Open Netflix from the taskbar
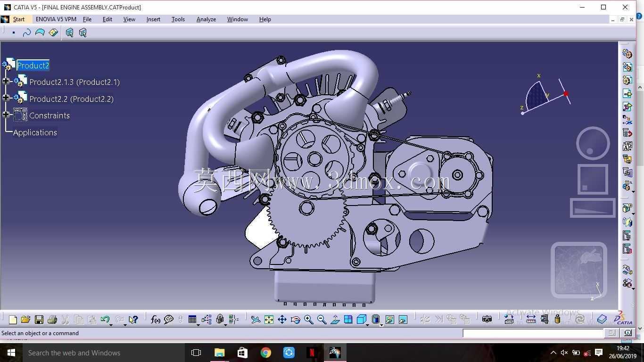 pos(312,353)
